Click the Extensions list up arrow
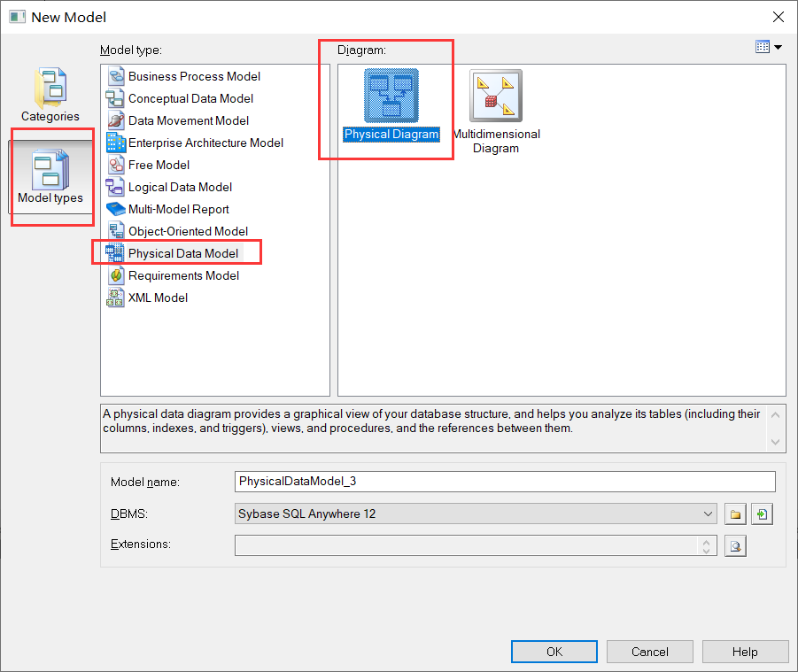 707,542
